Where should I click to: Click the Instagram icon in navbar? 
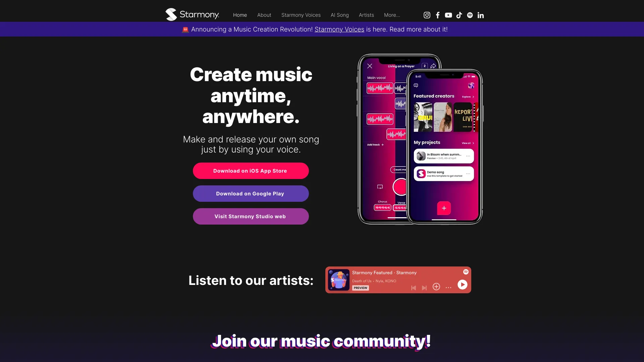point(426,15)
